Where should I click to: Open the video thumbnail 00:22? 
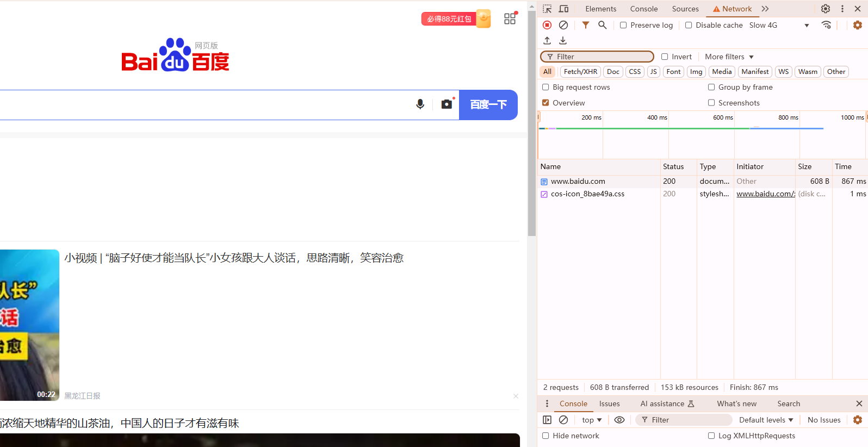tap(29, 325)
